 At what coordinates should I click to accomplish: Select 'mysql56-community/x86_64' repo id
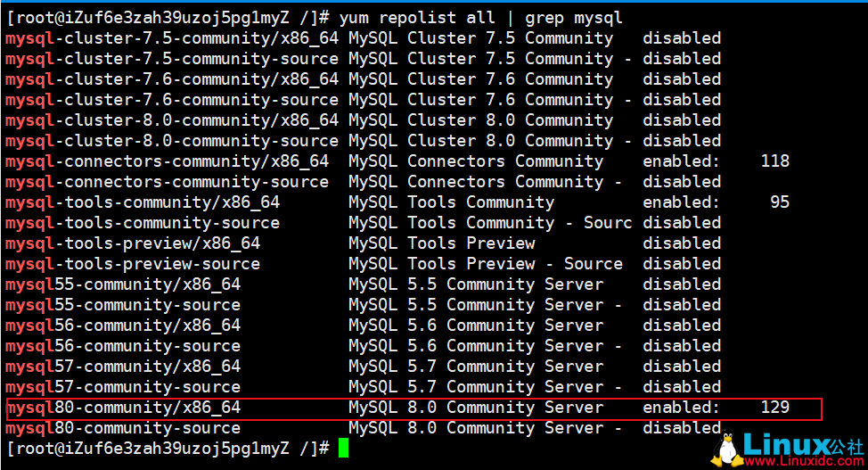pyautogui.click(x=123, y=326)
